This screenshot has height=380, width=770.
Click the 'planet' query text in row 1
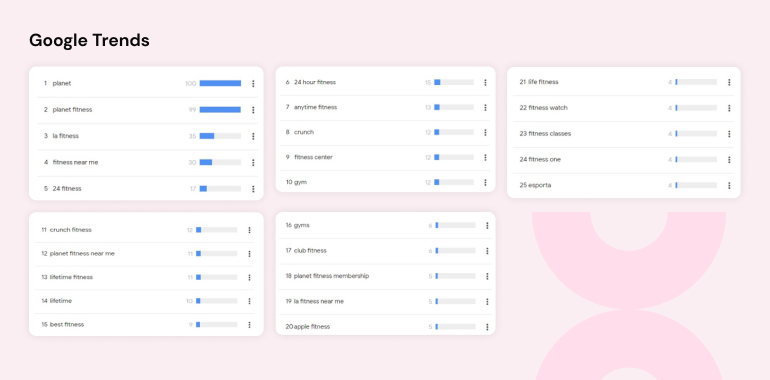[x=62, y=83]
